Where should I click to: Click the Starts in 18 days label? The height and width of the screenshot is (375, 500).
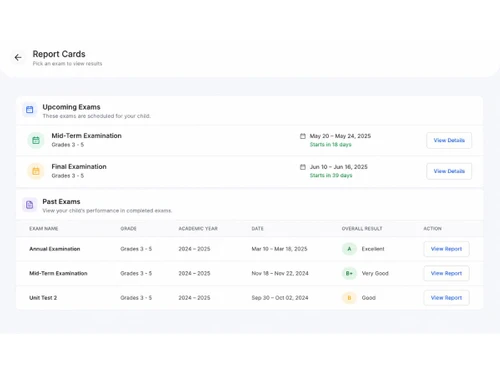tap(330, 145)
